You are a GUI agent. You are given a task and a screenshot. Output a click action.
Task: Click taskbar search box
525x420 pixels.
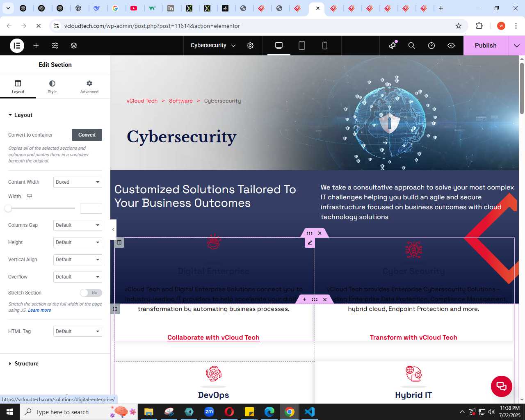tap(79, 412)
